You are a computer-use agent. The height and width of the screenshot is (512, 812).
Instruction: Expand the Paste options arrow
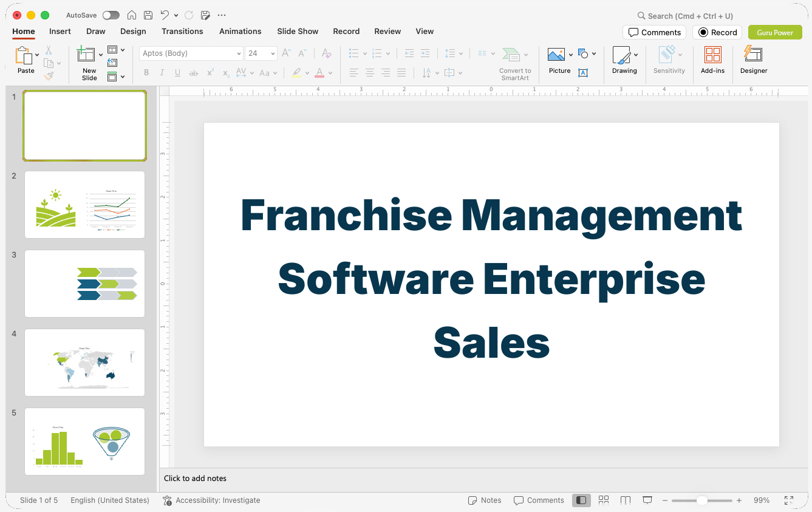(x=37, y=55)
